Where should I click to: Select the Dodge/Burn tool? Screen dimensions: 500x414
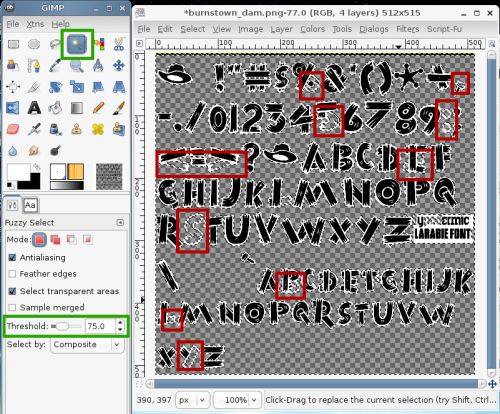click(55, 151)
